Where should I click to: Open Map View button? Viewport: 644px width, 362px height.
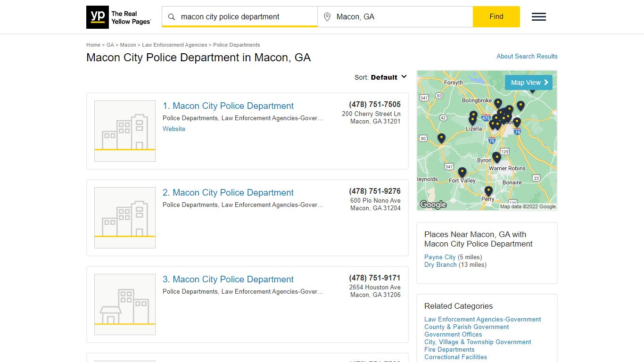528,82
